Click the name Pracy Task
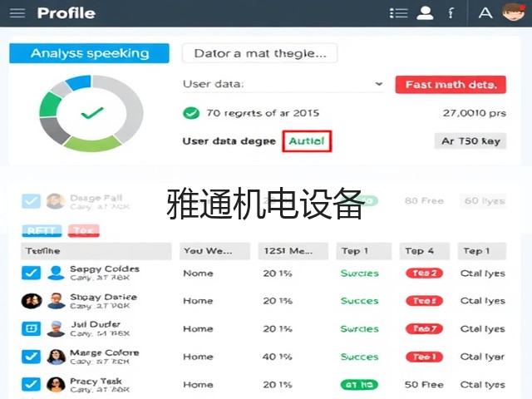Image resolution: width=532 pixels, height=399 pixels. click(x=96, y=381)
